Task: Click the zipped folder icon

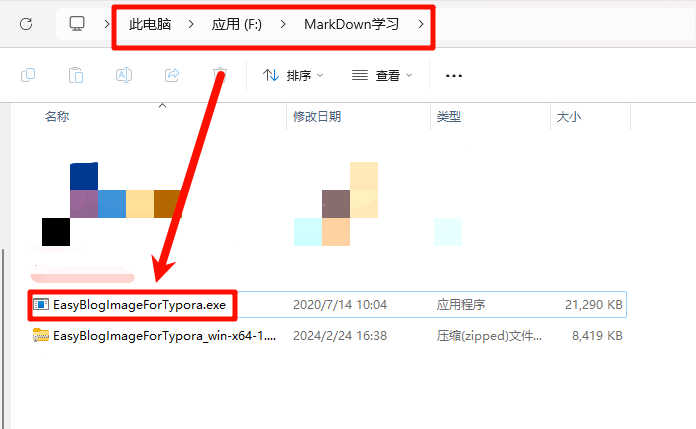Action: tap(41, 335)
